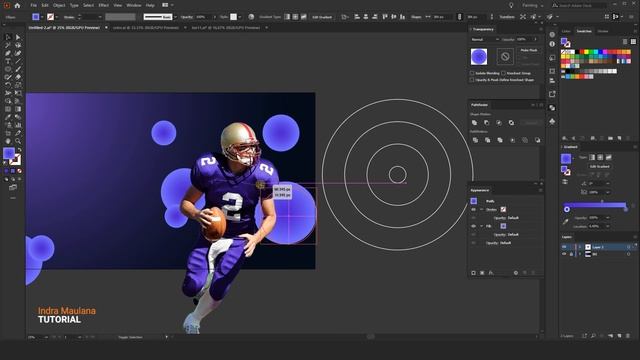This screenshot has width=640, height=360.
Task: Select the Eraser tool
Action: pyautogui.click(x=18, y=77)
